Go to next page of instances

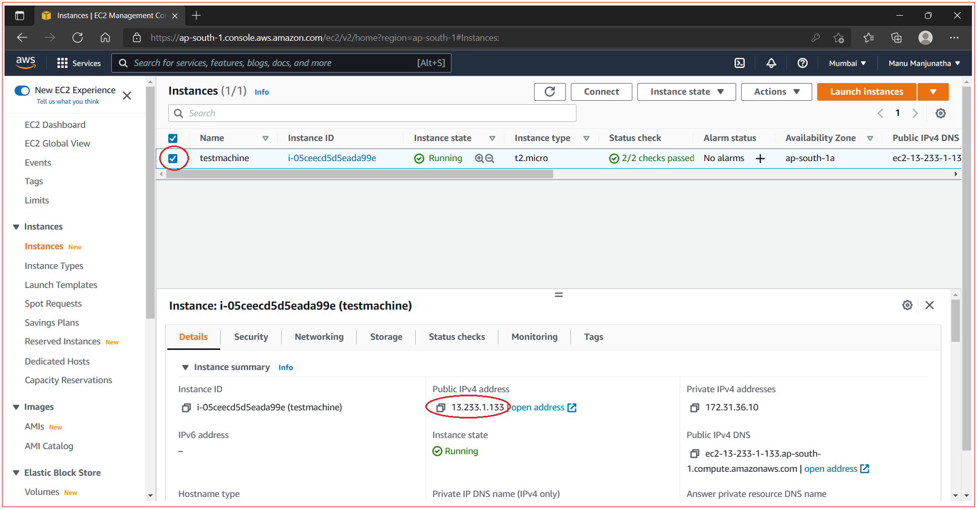(915, 113)
